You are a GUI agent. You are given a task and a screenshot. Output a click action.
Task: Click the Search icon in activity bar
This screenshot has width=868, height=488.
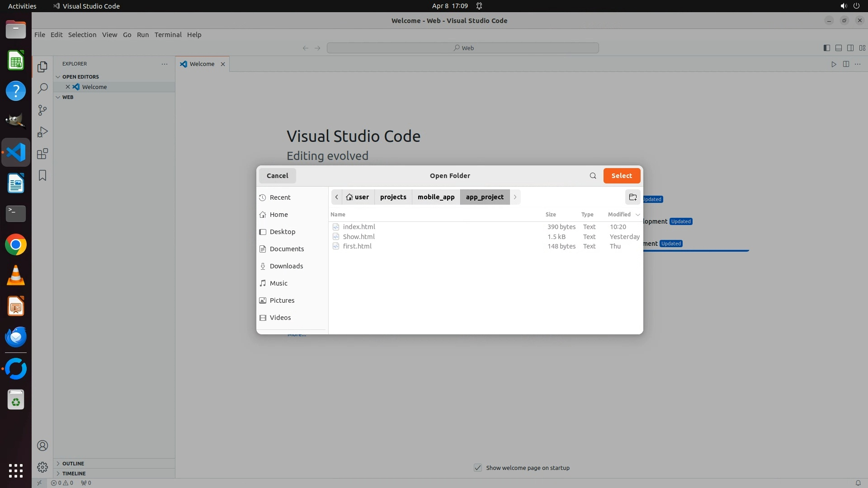pos(42,88)
